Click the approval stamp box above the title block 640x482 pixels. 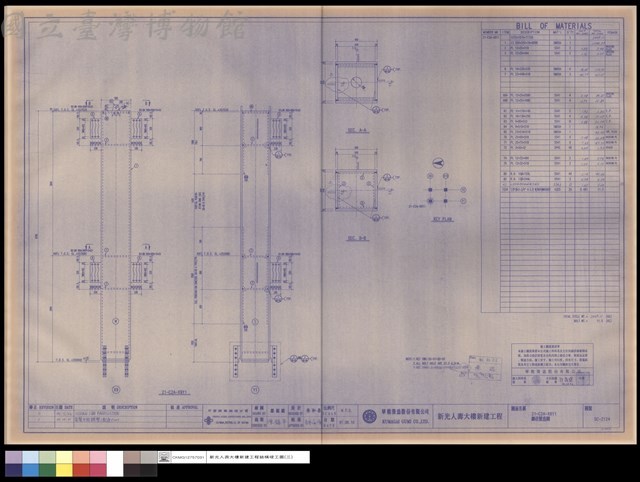click(x=485, y=368)
